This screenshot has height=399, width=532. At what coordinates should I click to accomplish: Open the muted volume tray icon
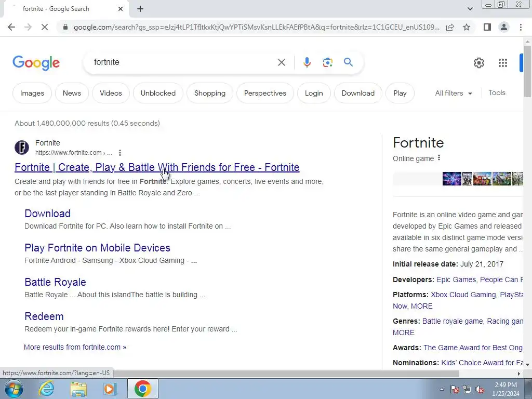480,390
